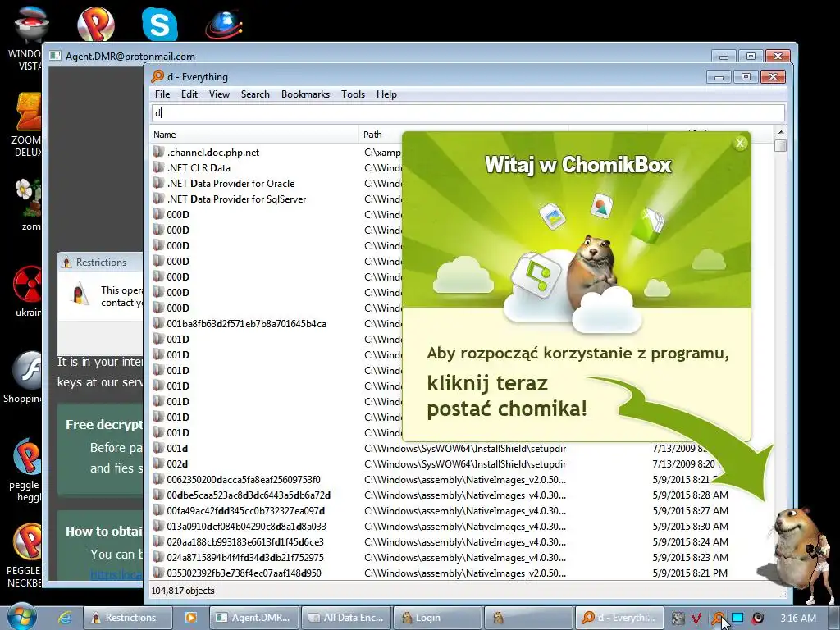Viewport: 840px width, 630px height.
Task: Click the results list scrollbar thumb
Action: point(781,145)
